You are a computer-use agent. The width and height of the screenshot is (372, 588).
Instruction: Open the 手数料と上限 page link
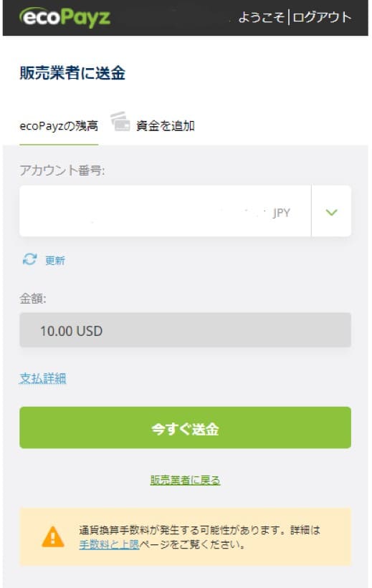pyautogui.click(x=109, y=544)
